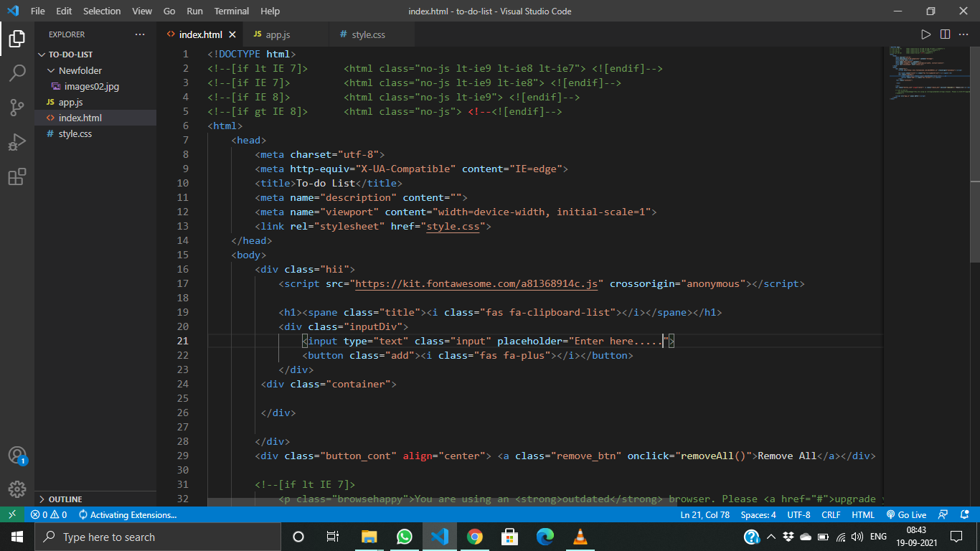Image resolution: width=980 pixels, height=551 pixels.
Task: Open the Terminal menu
Action: click(x=232, y=11)
